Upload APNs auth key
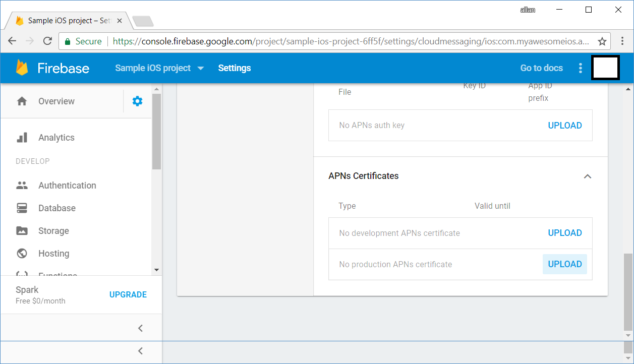Viewport: 634px width, 364px height. pos(565,126)
